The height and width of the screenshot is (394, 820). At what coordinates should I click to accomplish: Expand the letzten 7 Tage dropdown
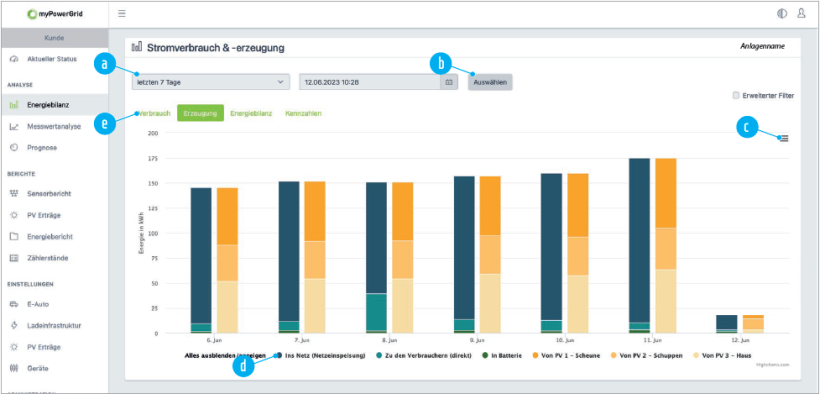[x=211, y=82]
